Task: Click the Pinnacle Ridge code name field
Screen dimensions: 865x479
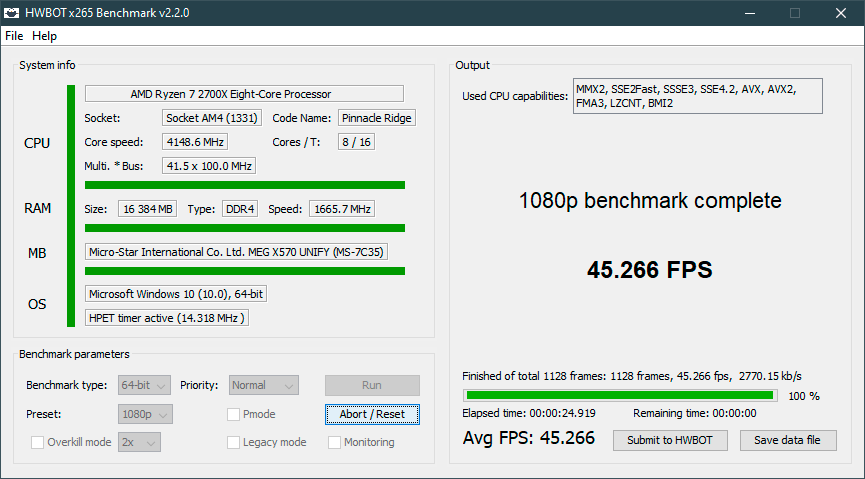Action: [376, 118]
